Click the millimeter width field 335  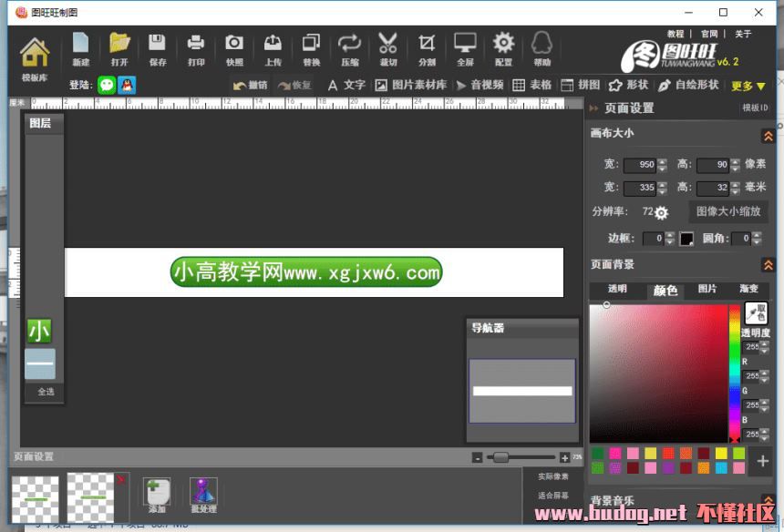640,188
